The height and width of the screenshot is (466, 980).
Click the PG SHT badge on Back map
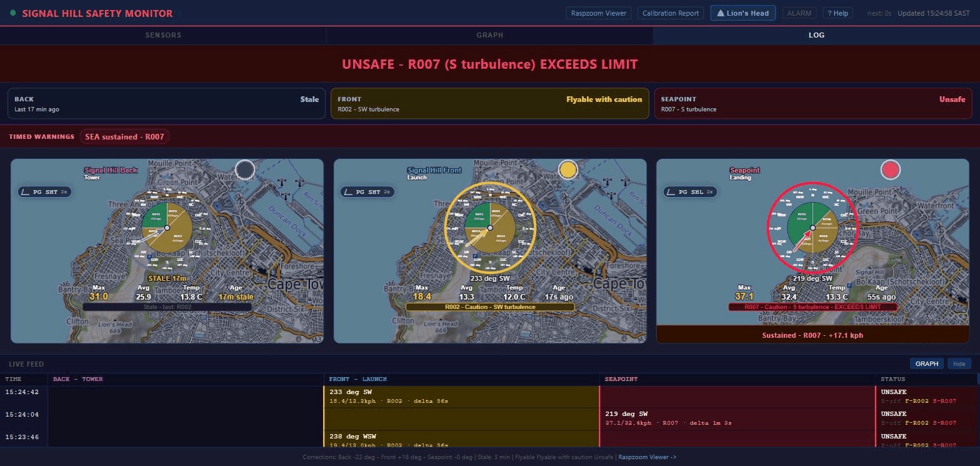44,192
